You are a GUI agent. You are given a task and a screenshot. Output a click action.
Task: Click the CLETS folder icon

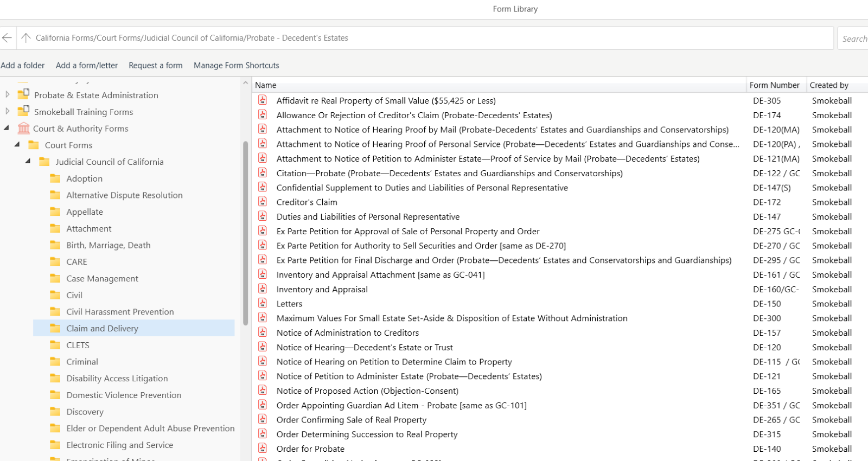pyautogui.click(x=55, y=345)
